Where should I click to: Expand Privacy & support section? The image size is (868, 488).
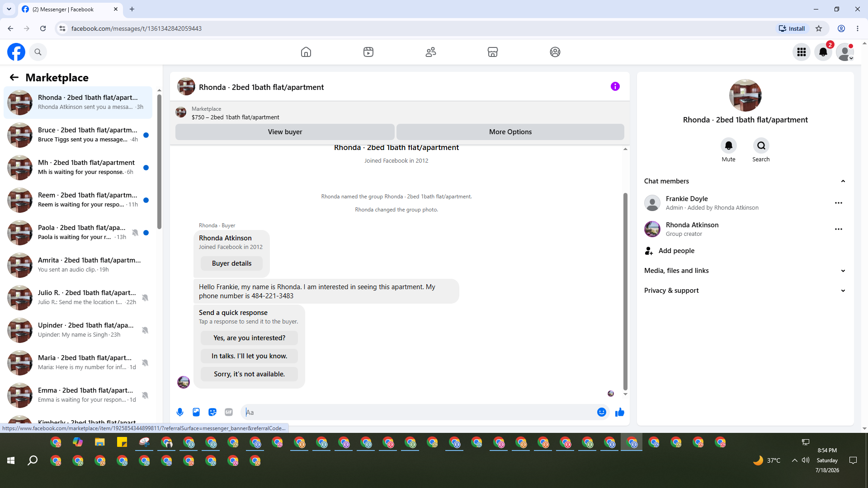(x=745, y=291)
